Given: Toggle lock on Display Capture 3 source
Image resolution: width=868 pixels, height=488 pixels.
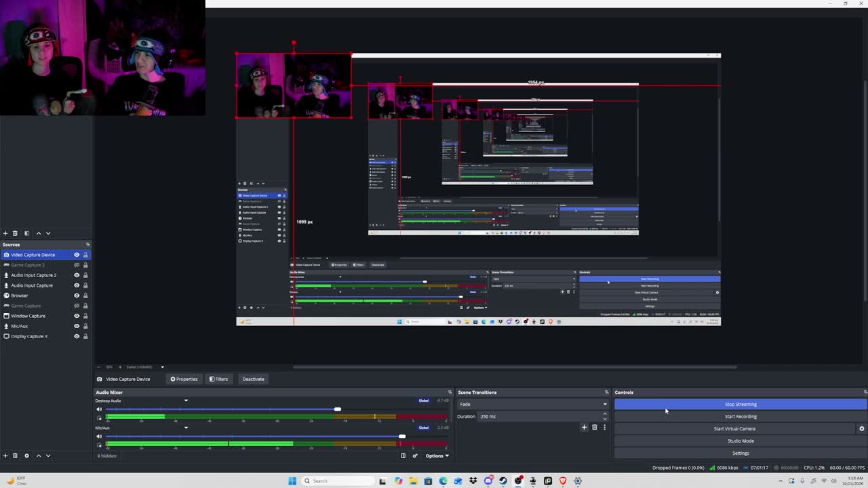Looking at the screenshot, I should [x=85, y=336].
